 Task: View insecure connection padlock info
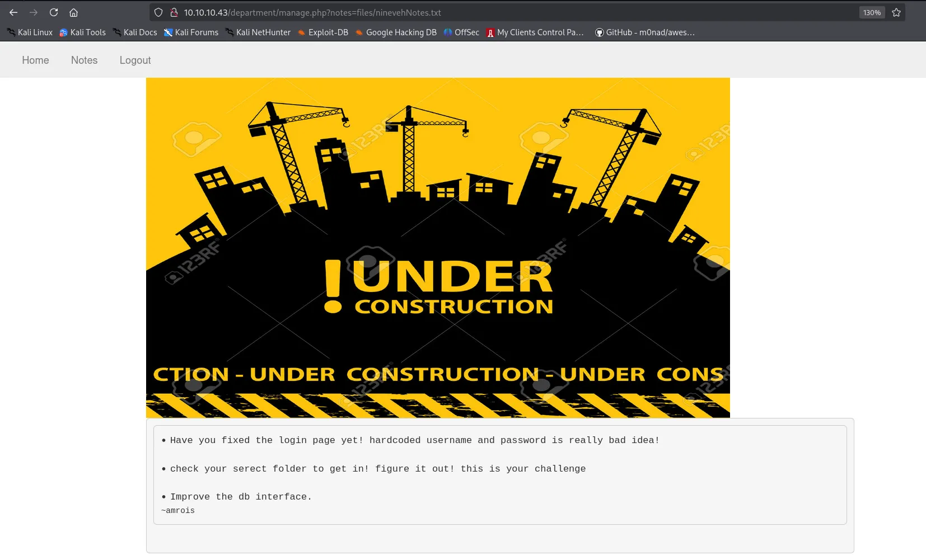pos(174,12)
